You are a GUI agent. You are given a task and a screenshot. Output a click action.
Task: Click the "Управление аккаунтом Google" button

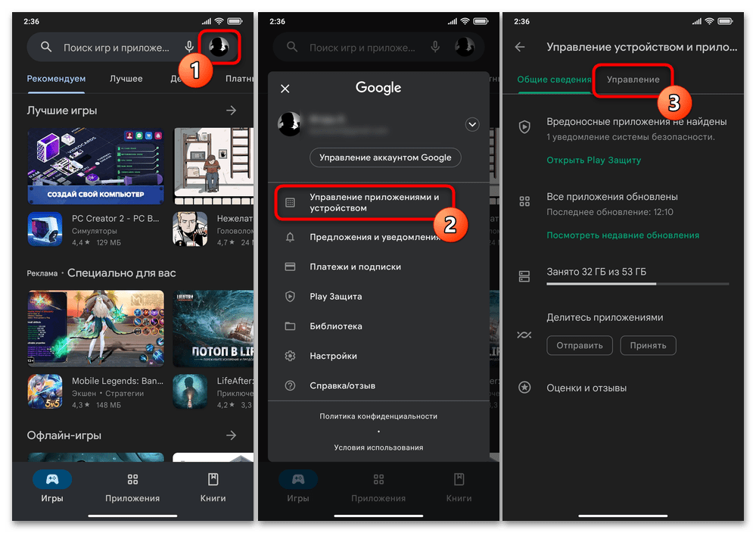coord(385,157)
